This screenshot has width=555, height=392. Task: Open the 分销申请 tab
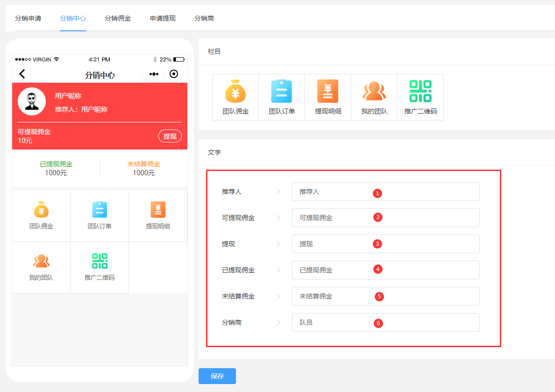(x=28, y=18)
